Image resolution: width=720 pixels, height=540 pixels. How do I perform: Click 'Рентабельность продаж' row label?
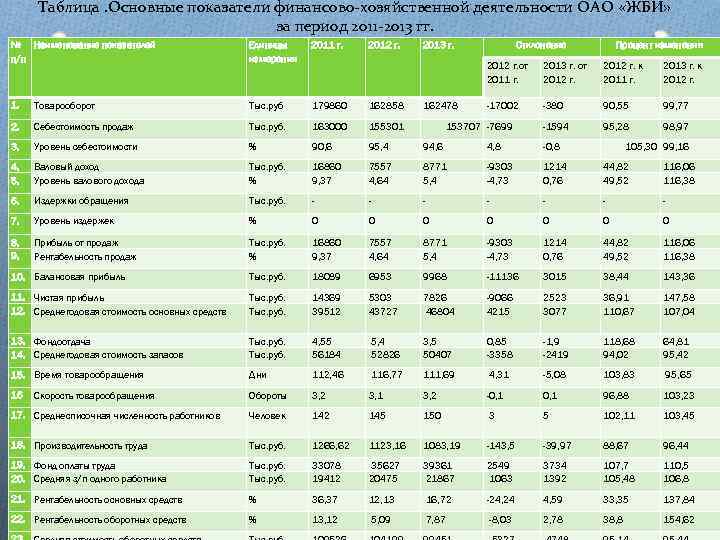coord(85,257)
